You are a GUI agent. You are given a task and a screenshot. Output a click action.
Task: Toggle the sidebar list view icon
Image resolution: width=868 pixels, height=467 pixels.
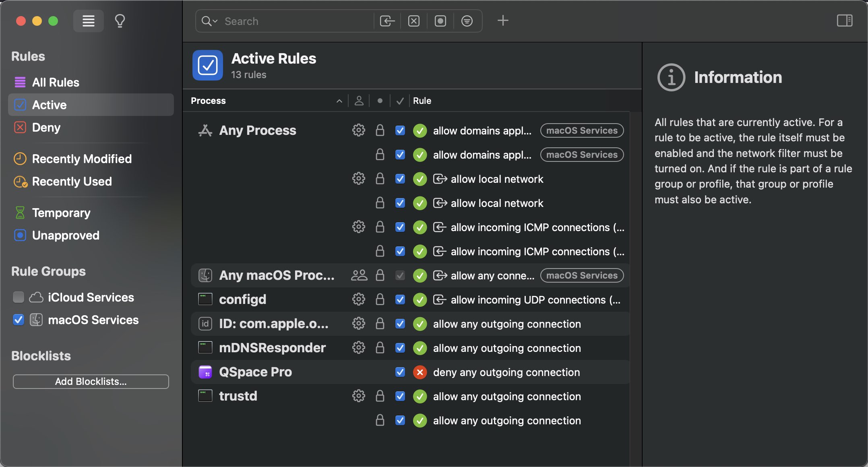click(x=88, y=21)
